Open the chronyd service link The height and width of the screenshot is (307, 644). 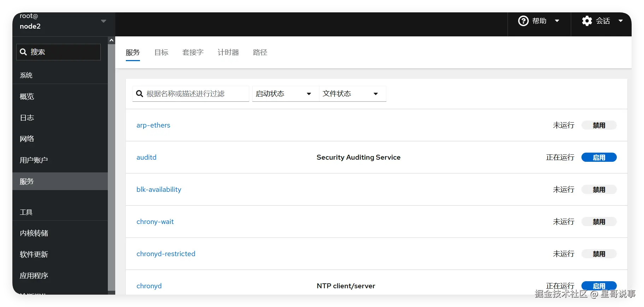(x=149, y=286)
